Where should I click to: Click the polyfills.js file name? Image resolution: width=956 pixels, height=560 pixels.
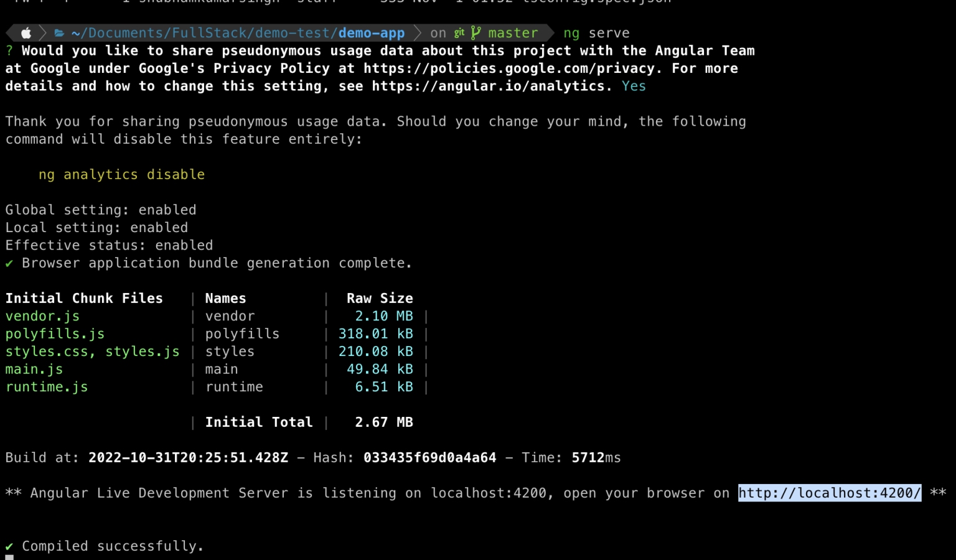click(x=55, y=334)
